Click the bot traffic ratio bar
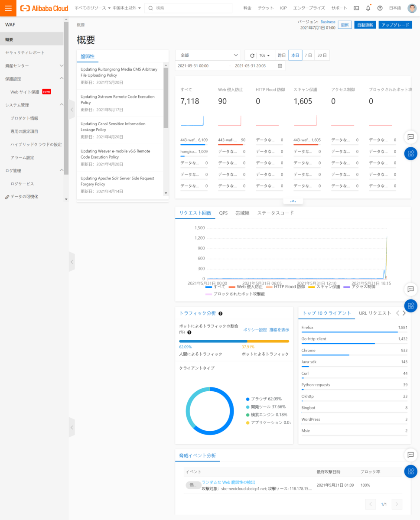The width and height of the screenshot is (420, 520). point(234,341)
